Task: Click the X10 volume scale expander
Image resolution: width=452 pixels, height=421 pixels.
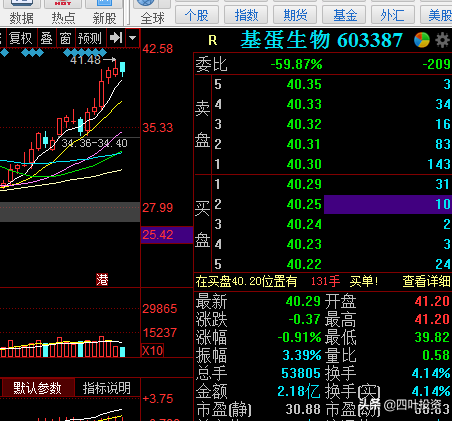Action: tap(153, 350)
